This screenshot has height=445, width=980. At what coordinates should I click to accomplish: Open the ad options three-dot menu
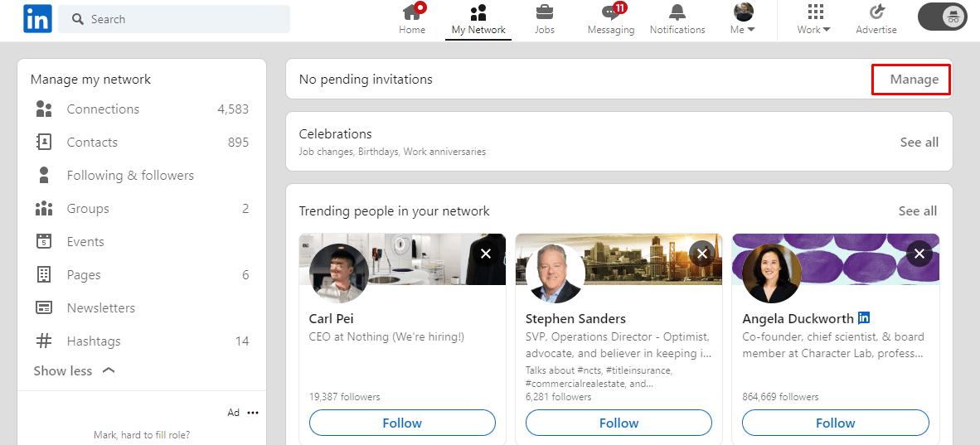coord(253,413)
